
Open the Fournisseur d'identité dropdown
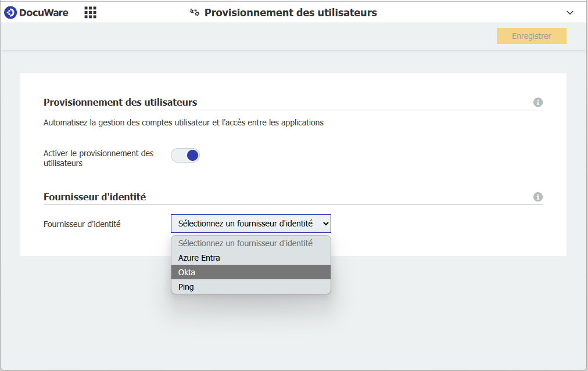[x=251, y=224]
